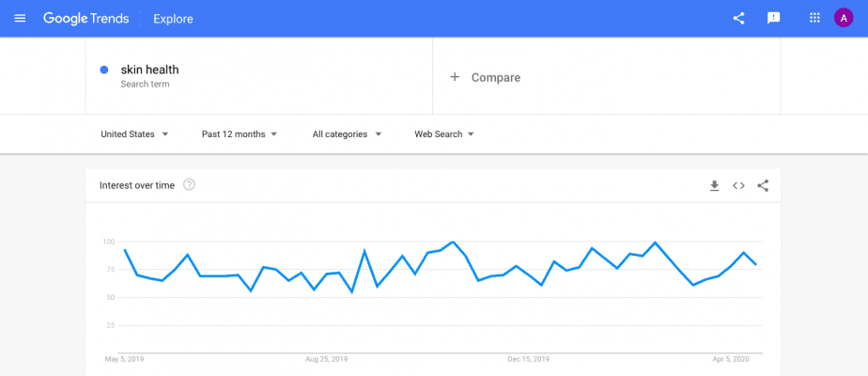868x376 pixels.
Task: Click the skin health search term
Action: [x=149, y=70]
